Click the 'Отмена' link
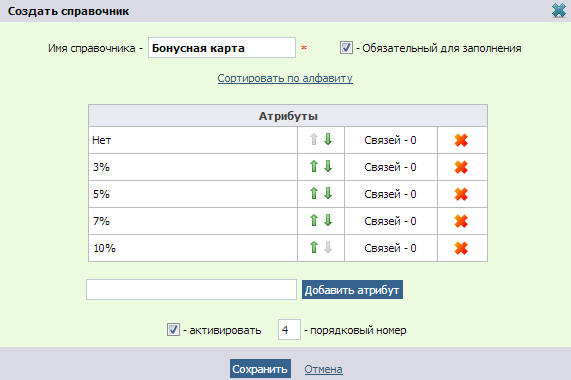The width and height of the screenshot is (571, 380). pos(323,369)
